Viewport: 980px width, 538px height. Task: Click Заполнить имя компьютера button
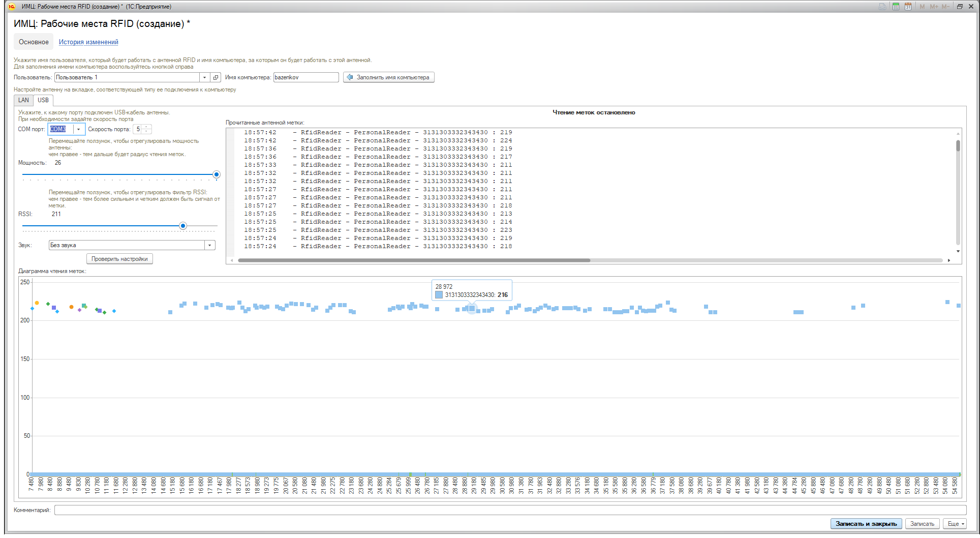click(388, 77)
